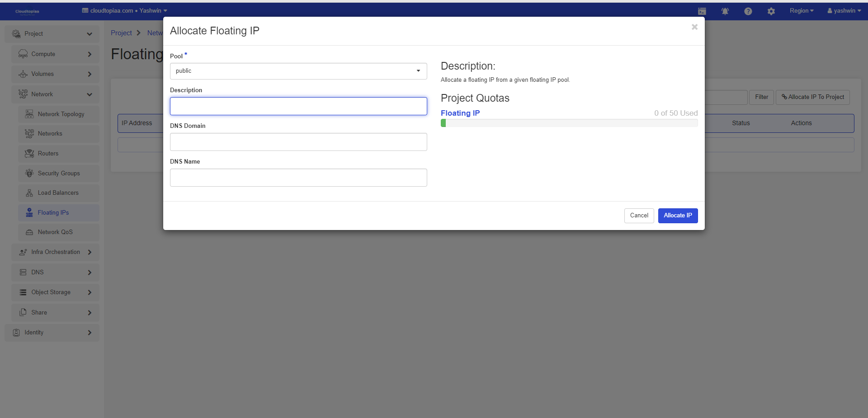
Task: Click the console terminal icon in header
Action: (702, 11)
